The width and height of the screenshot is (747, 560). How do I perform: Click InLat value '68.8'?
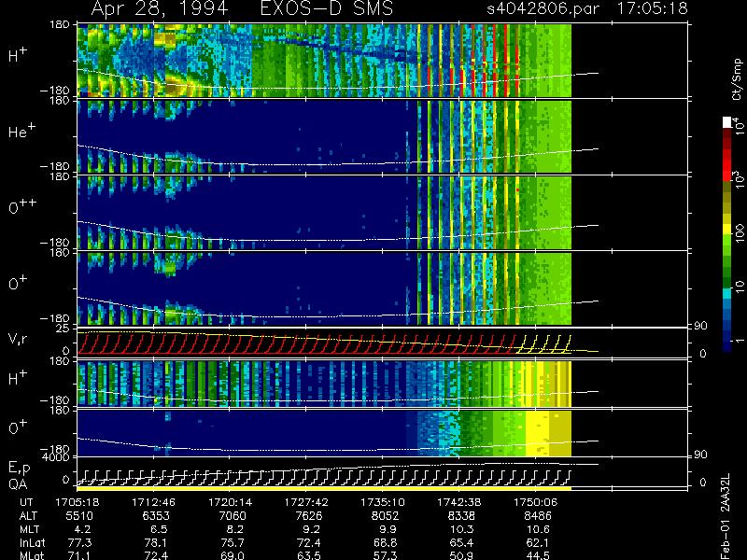click(386, 543)
